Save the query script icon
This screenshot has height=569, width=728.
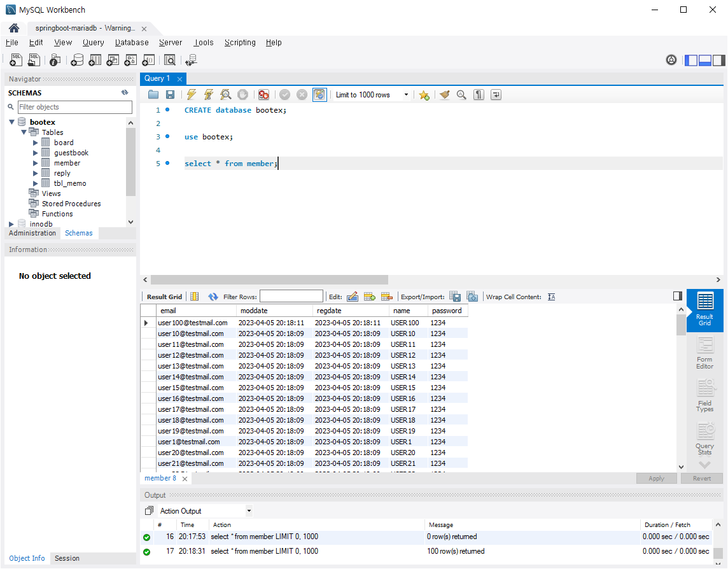click(x=171, y=95)
